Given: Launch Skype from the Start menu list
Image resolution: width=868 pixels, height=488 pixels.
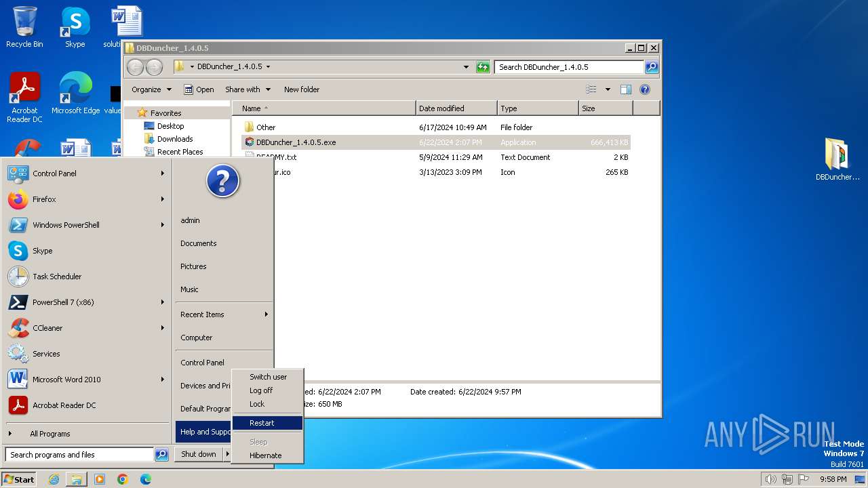Looking at the screenshot, I should click(86, 251).
